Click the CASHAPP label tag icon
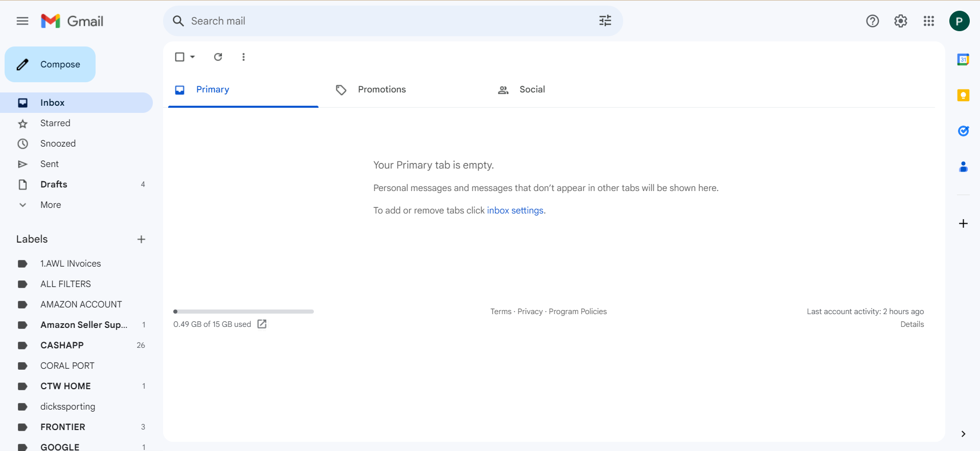 pos(22,345)
